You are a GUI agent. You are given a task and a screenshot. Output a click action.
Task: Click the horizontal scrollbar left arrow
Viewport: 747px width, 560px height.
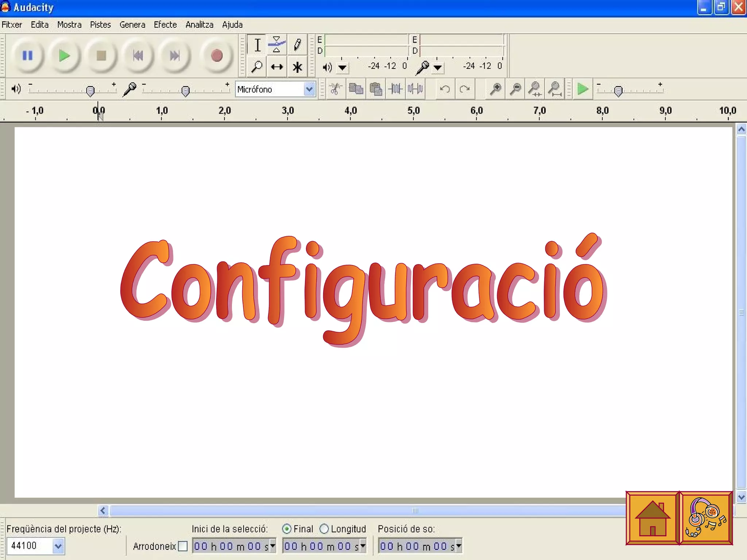pyautogui.click(x=103, y=511)
